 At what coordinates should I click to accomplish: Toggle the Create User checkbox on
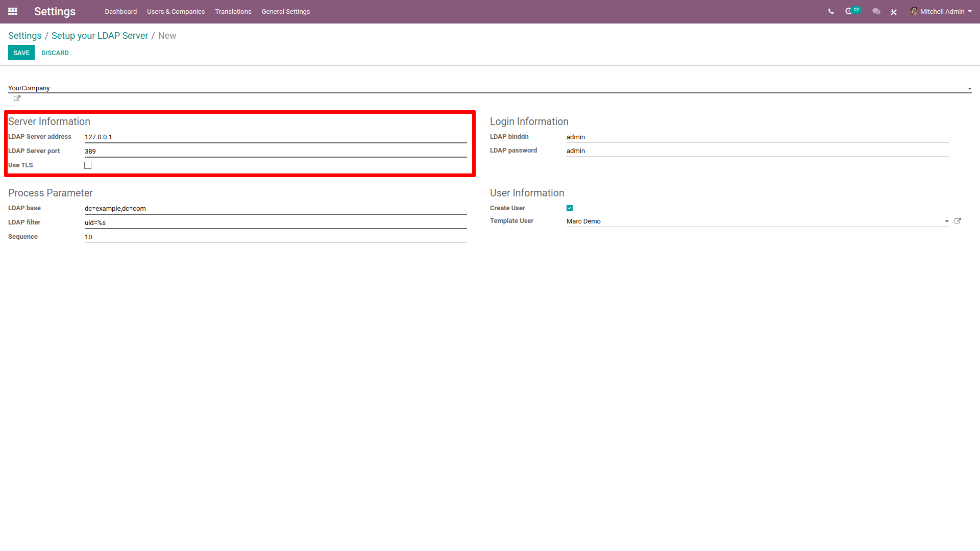click(x=570, y=208)
